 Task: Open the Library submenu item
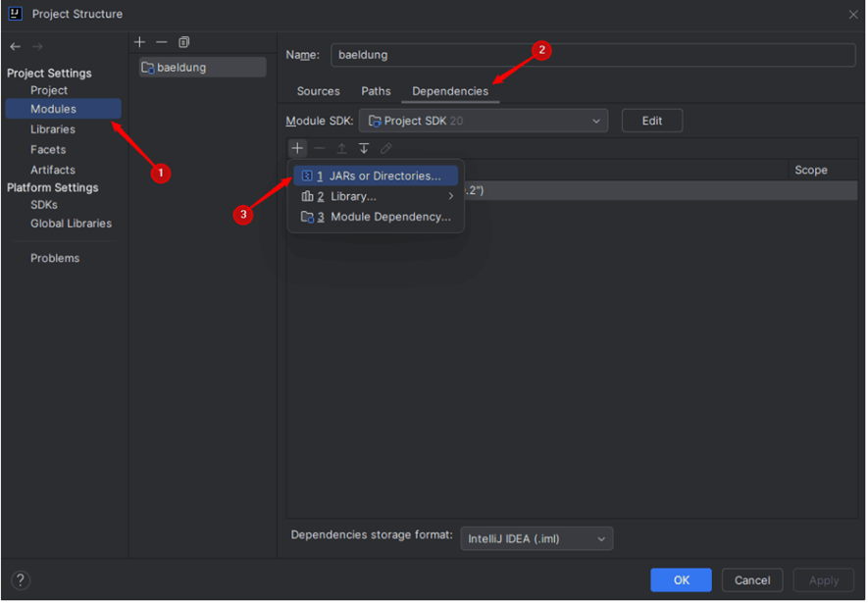(376, 197)
